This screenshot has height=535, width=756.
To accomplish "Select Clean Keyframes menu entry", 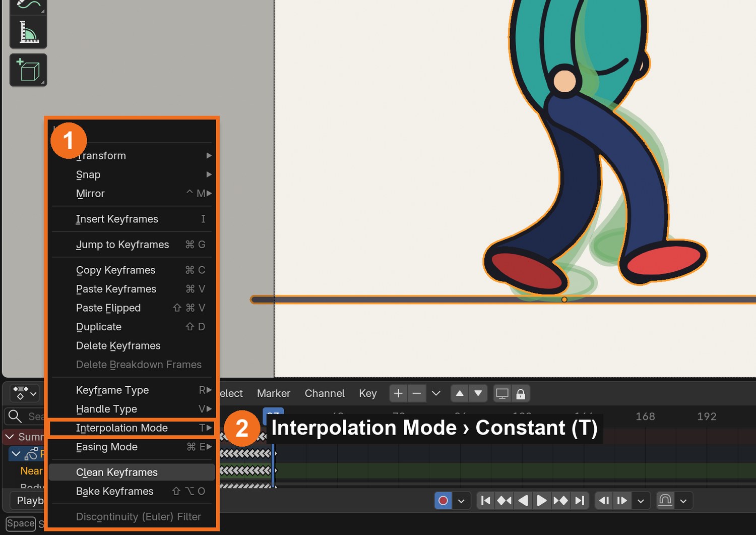I will tap(132, 472).
